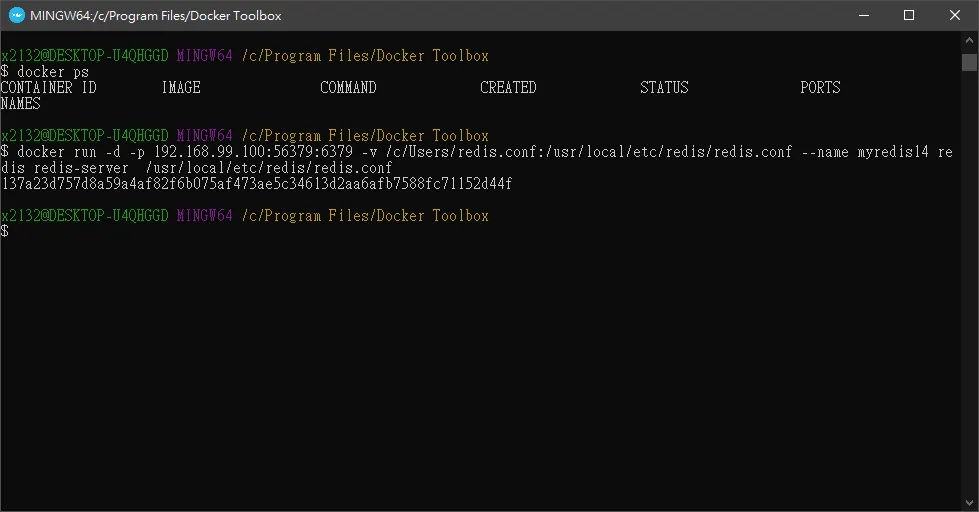Click the container hash output line
The image size is (979, 512).
[257, 184]
